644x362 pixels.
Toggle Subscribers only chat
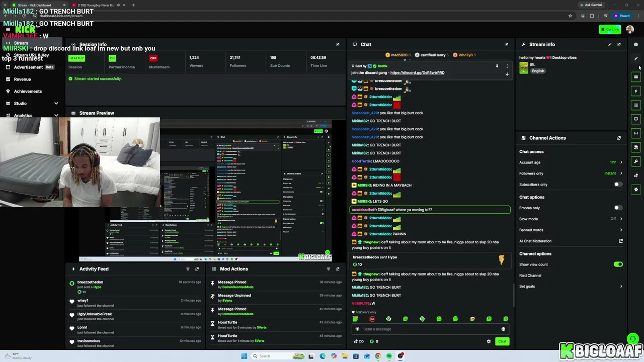pyautogui.click(x=618, y=185)
